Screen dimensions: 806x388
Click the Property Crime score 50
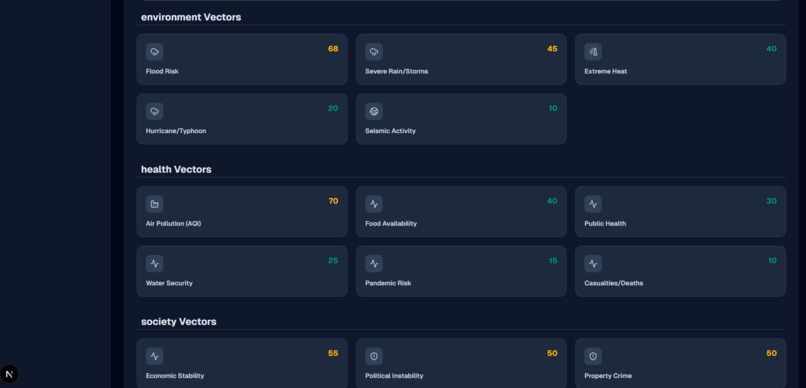(771, 353)
